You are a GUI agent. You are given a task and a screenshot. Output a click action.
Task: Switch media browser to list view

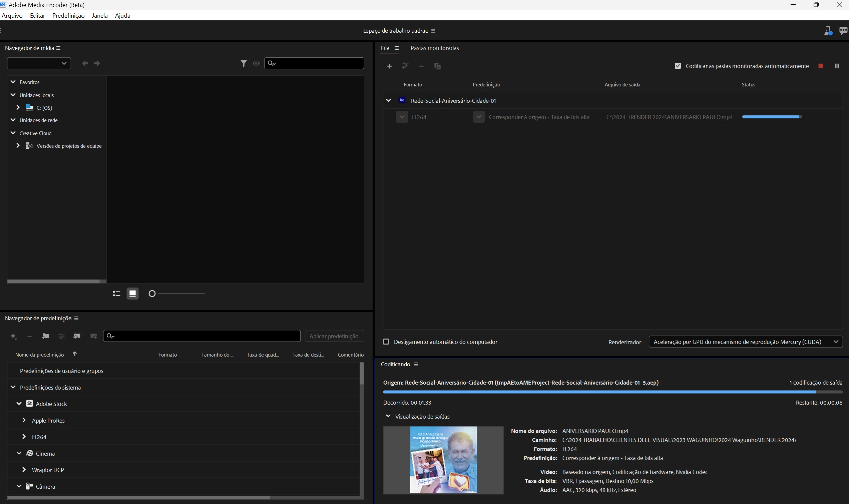(x=116, y=294)
